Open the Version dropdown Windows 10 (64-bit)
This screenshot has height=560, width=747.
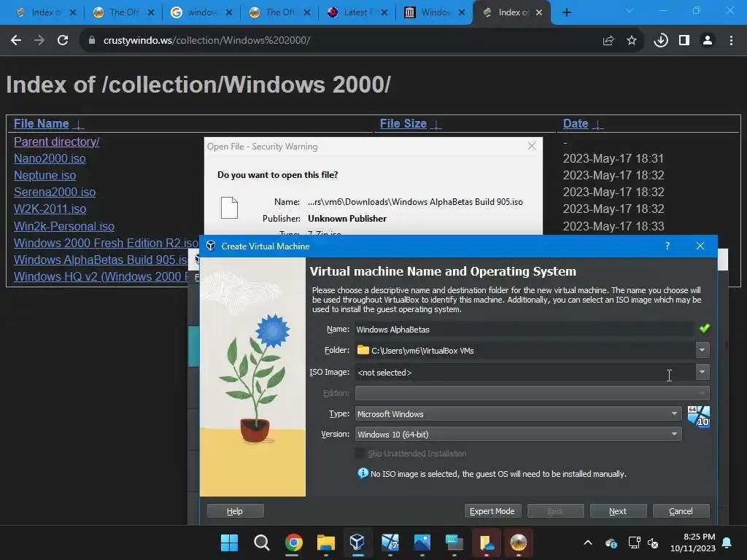[519, 435]
